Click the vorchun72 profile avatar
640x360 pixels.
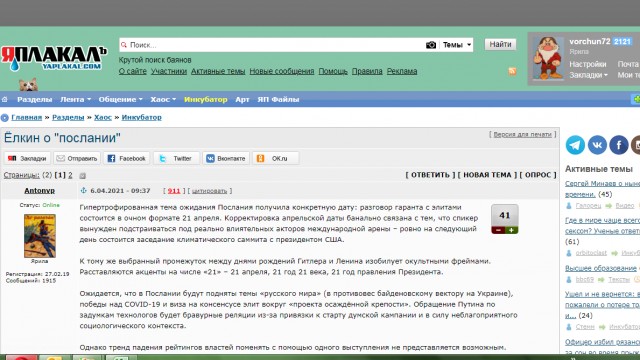pyautogui.click(x=548, y=58)
